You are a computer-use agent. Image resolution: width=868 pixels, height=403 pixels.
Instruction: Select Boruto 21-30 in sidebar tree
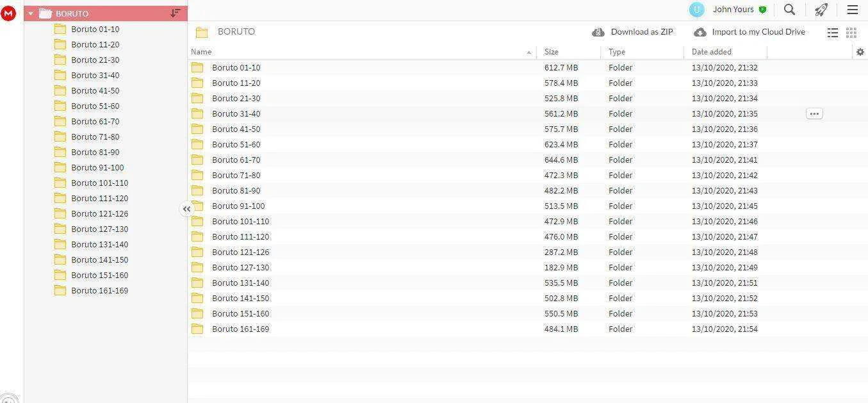[x=95, y=60]
